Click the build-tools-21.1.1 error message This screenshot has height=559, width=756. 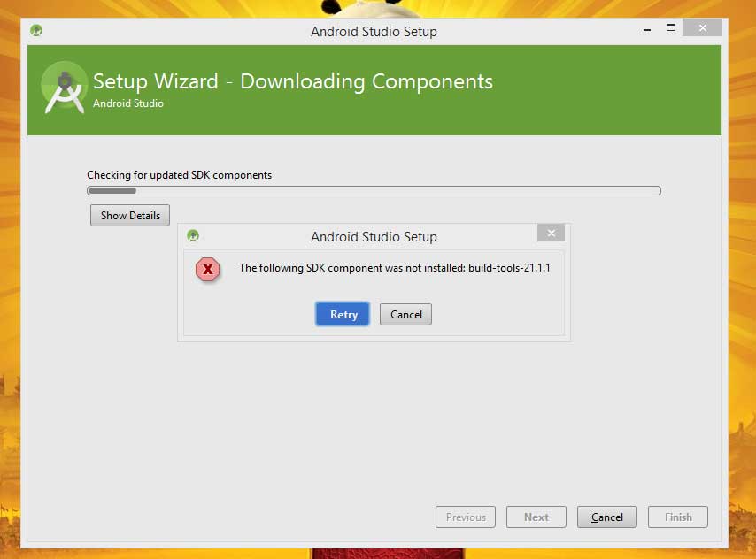pos(395,268)
